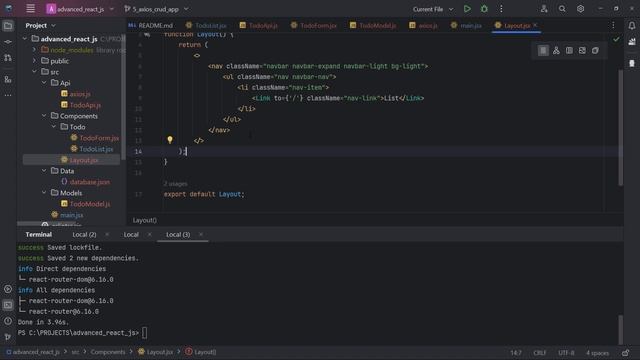Click the floating toolbar hierarchy icon

556,51
